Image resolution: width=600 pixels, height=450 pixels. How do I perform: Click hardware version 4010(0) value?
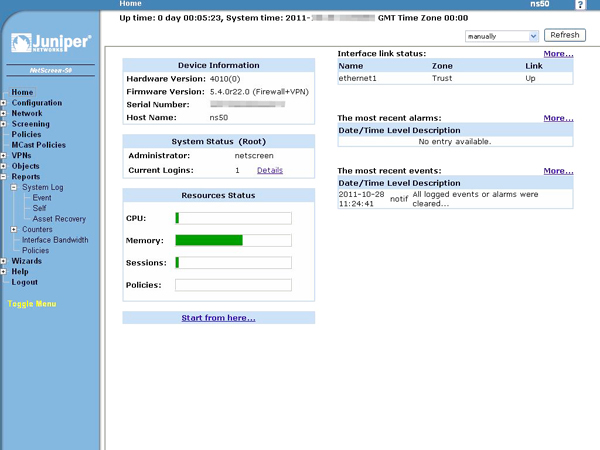[x=225, y=79]
